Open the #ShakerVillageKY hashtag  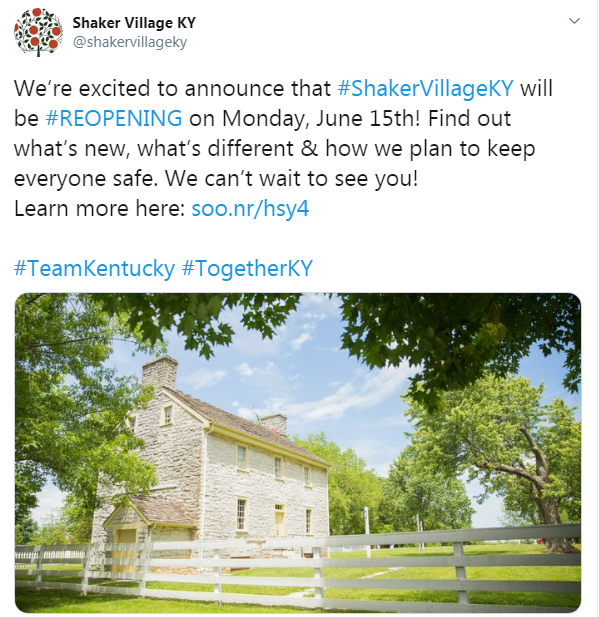point(425,88)
